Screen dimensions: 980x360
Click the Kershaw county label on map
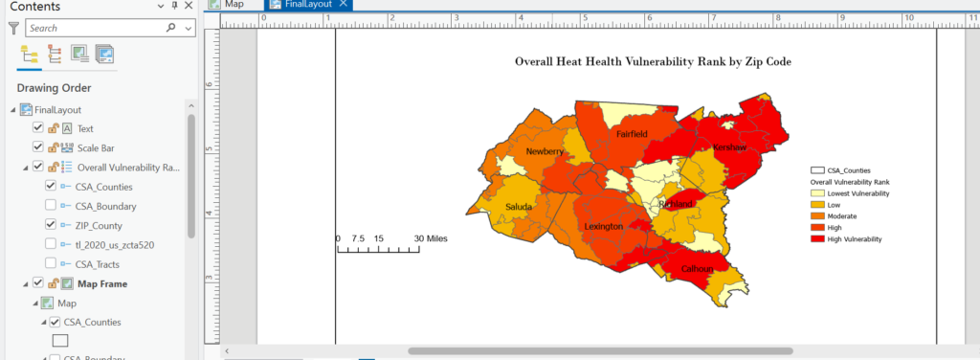click(x=728, y=147)
